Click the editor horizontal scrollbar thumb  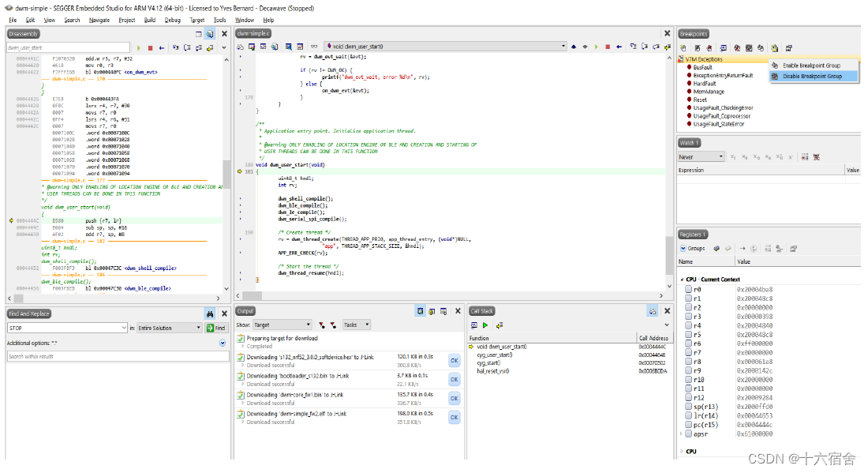click(x=252, y=296)
